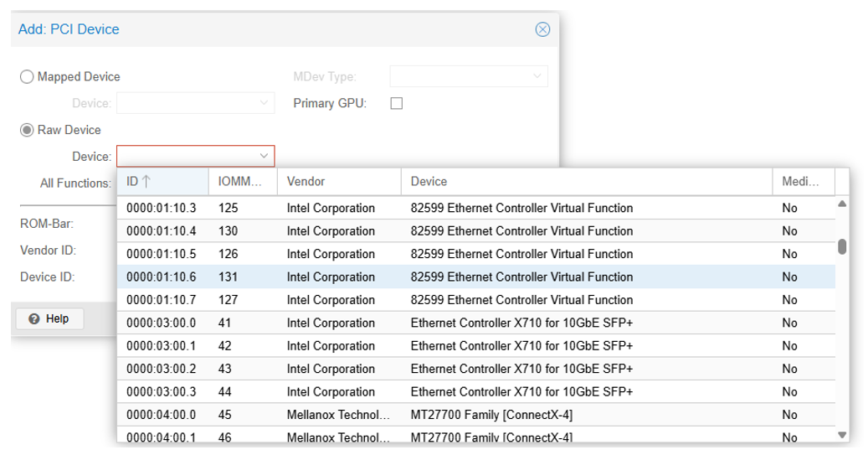Select device 0000:01:10.5

coord(476,255)
